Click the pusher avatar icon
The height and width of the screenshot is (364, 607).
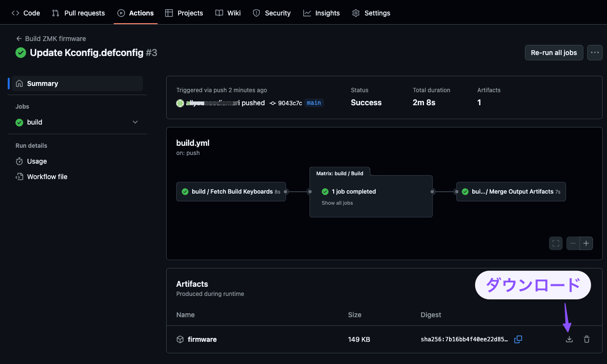click(x=180, y=103)
